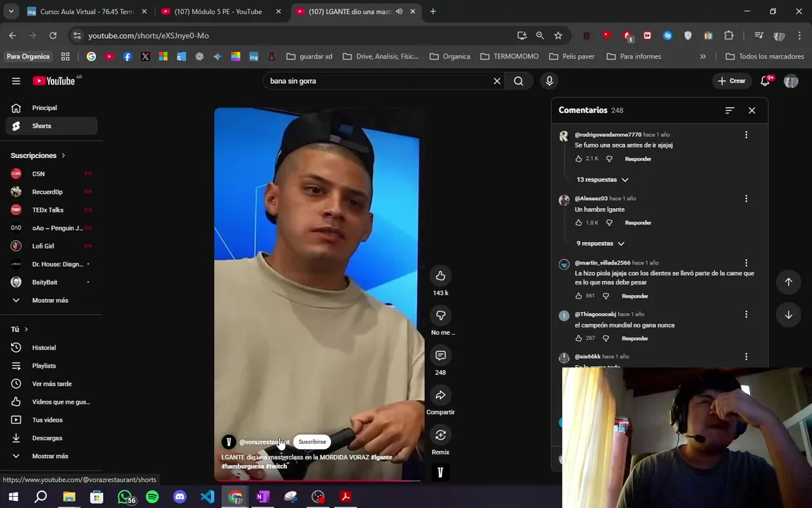Open WhatsApp from the taskbar
The height and width of the screenshot is (508, 812).
(x=125, y=497)
